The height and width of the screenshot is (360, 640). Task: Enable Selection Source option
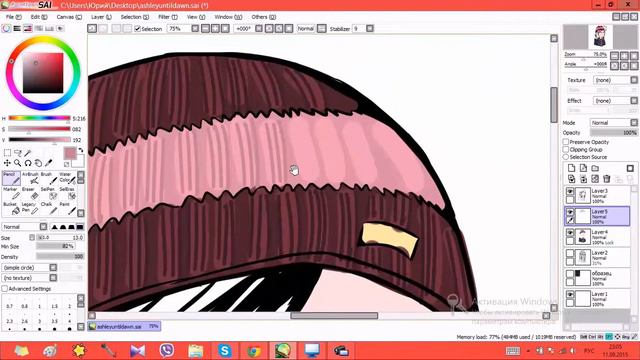point(566,157)
